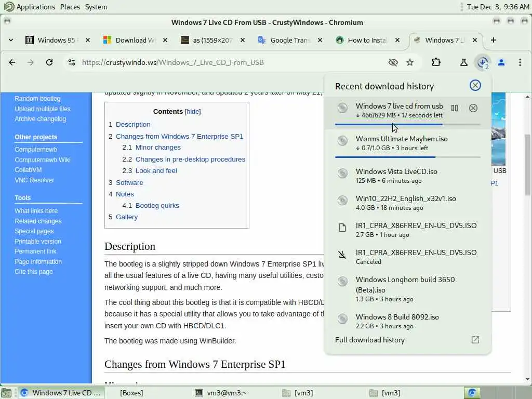Open the tab search dropdown arrow

click(11, 40)
